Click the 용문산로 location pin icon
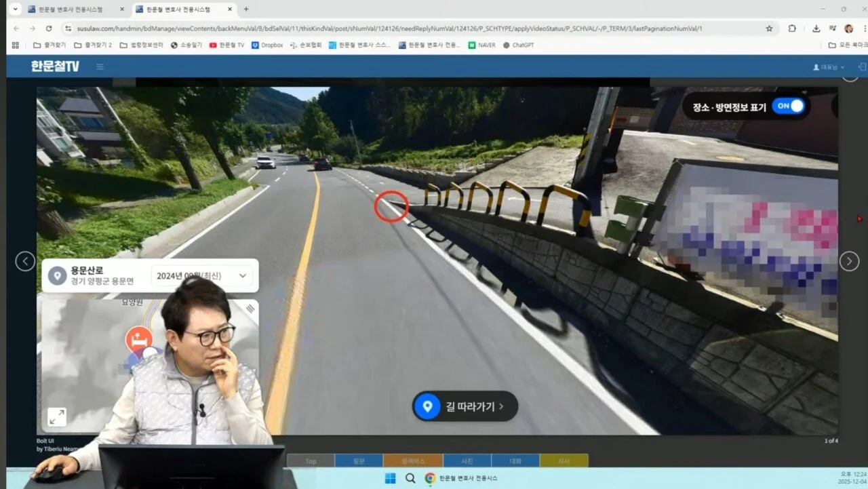 [58, 275]
